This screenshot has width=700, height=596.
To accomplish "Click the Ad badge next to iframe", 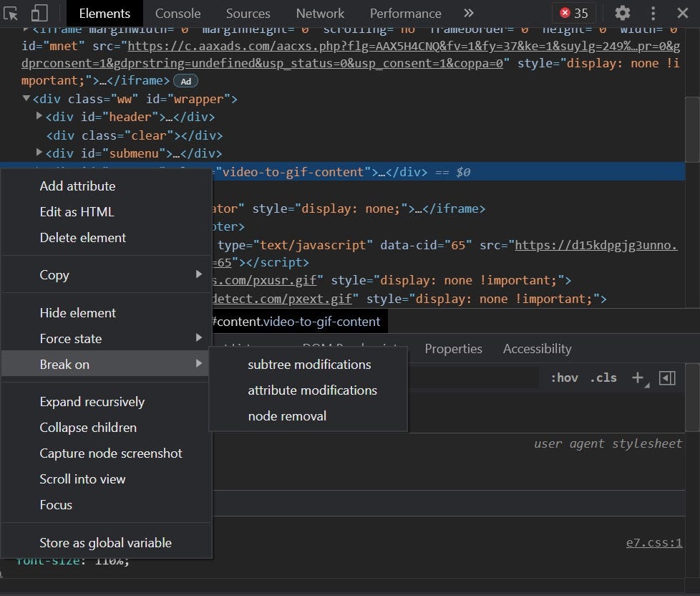I will point(185,82).
